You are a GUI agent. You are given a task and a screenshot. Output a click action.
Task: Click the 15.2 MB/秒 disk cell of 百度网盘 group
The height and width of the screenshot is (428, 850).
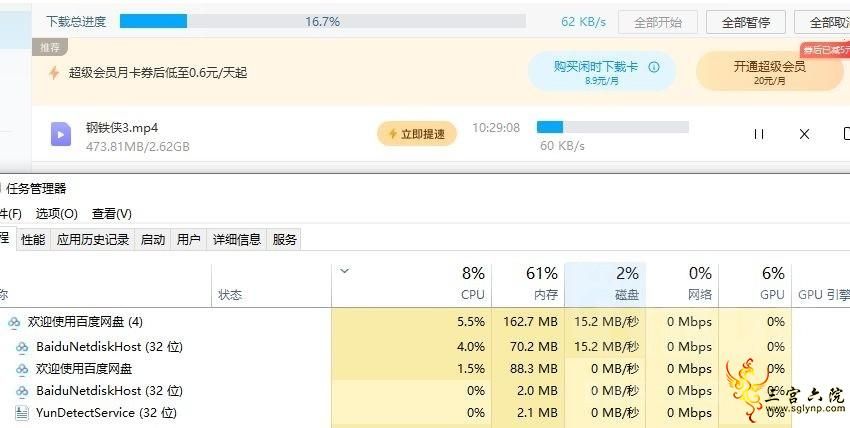tap(605, 322)
